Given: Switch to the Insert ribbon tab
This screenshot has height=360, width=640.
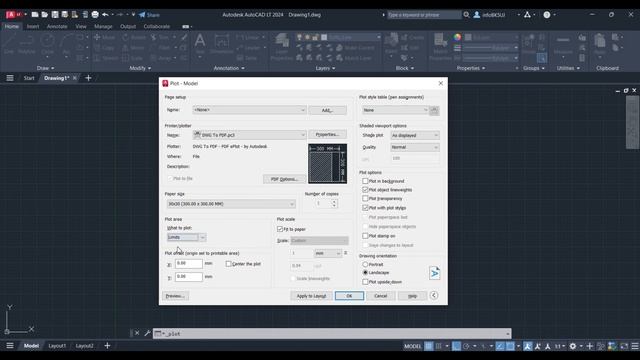Looking at the screenshot, I should coord(33,26).
